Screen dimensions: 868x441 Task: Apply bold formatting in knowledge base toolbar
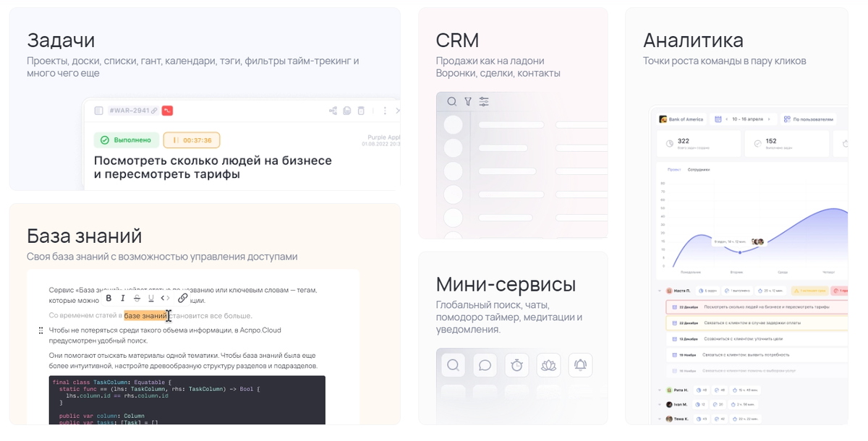pos(109,298)
